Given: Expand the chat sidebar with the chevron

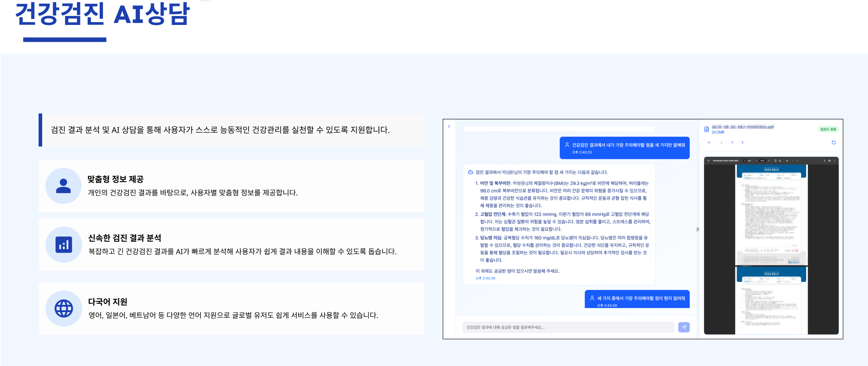Looking at the screenshot, I should [x=449, y=127].
